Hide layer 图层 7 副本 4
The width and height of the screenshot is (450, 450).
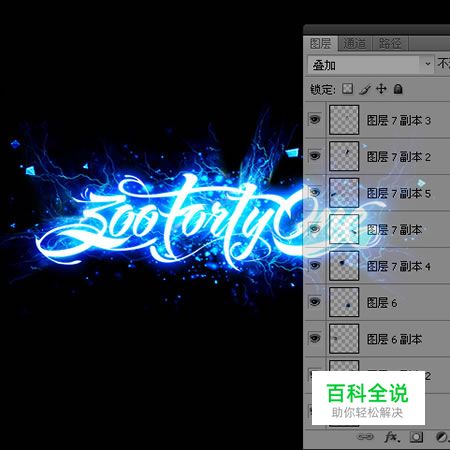tap(315, 265)
